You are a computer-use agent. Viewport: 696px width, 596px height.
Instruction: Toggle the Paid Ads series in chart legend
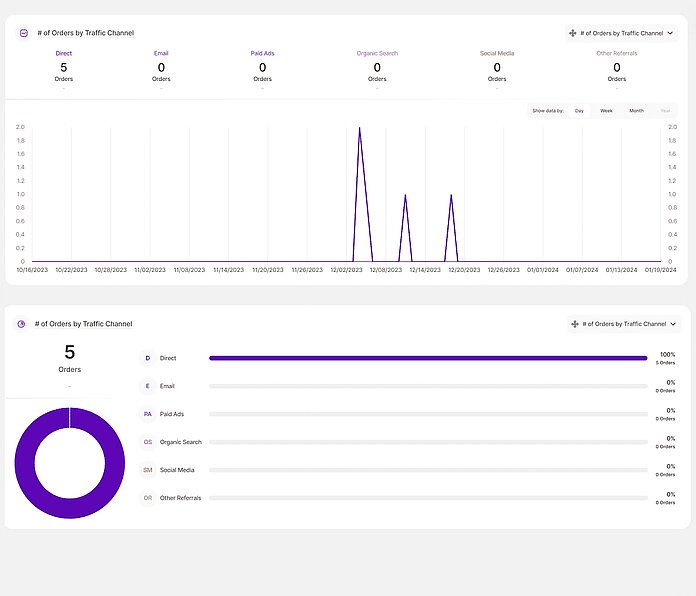pyautogui.click(x=263, y=53)
